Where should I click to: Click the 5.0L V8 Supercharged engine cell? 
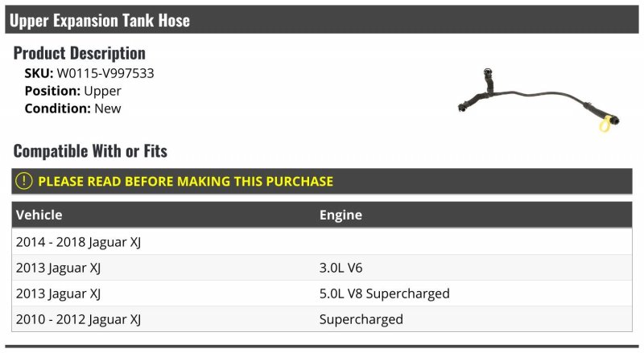point(385,293)
